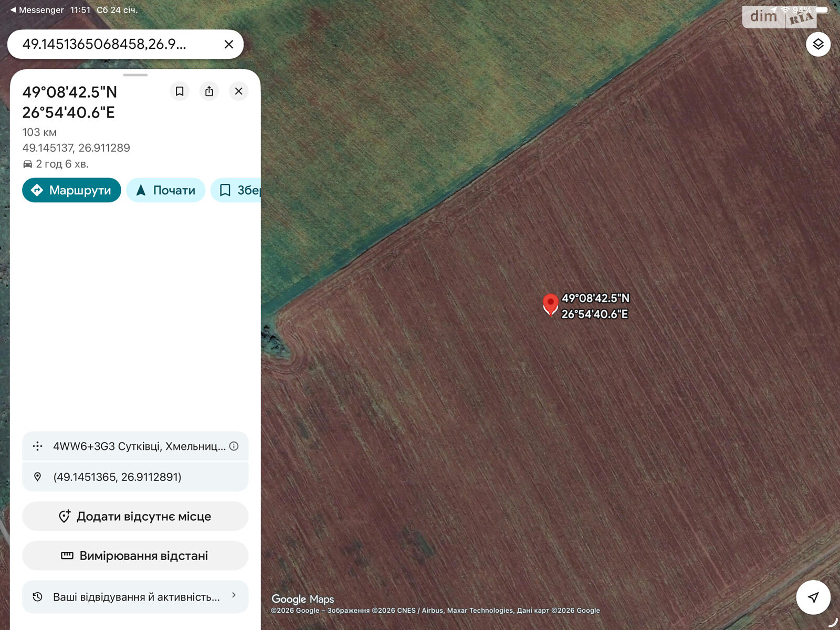Tap the panel drag handle
Image resolution: width=840 pixels, height=630 pixels.
135,75
